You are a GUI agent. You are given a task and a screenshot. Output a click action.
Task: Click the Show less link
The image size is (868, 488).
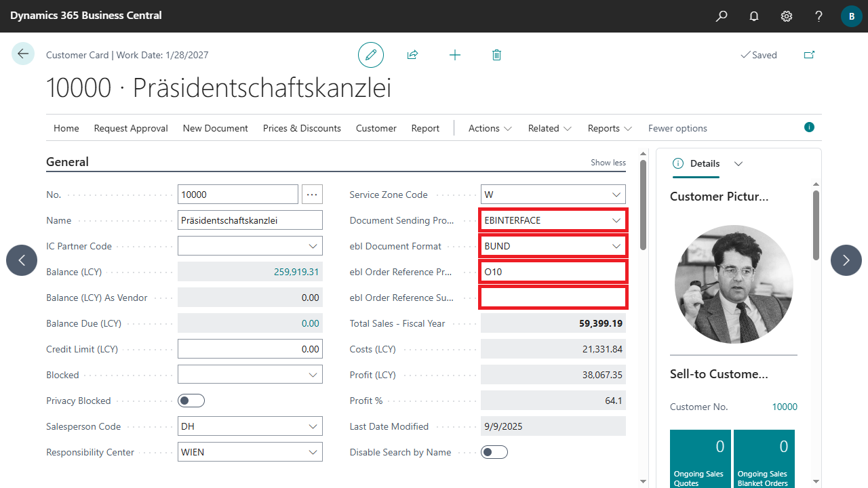pyautogui.click(x=608, y=163)
